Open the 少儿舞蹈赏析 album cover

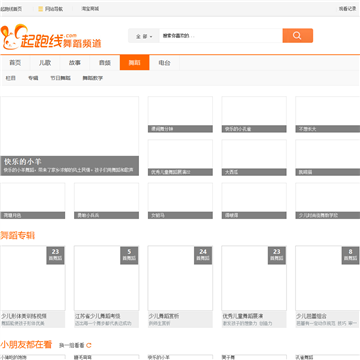[180, 278]
